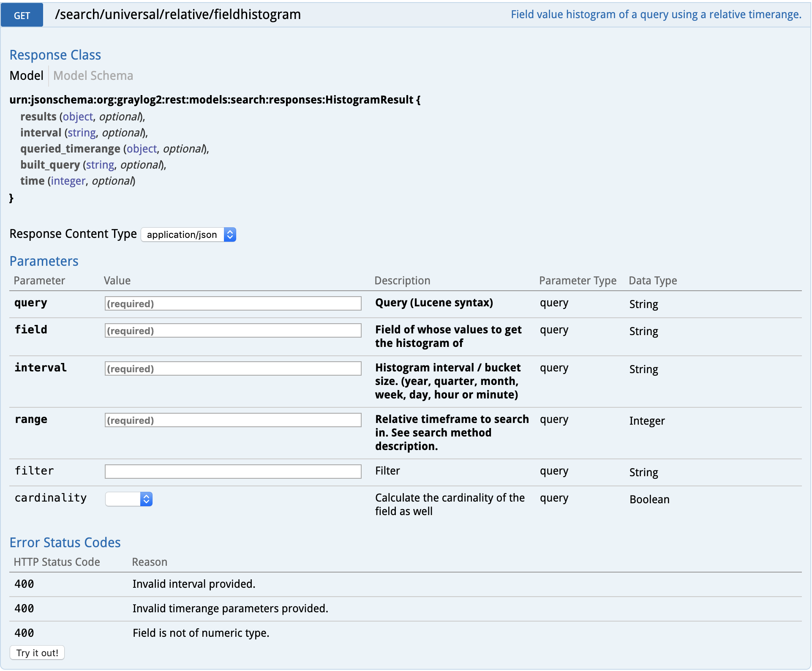This screenshot has width=812, height=671.
Task: Focus the optional filter input field
Action: [233, 471]
